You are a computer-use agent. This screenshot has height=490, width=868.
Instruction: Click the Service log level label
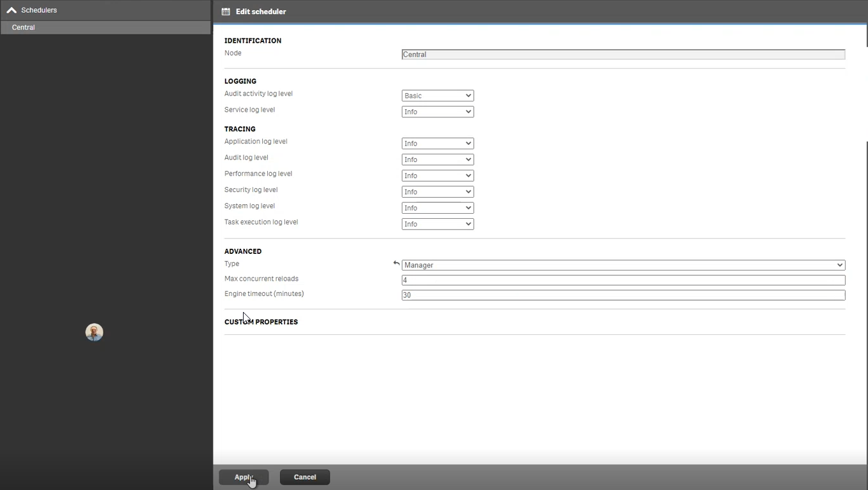click(249, 110)
